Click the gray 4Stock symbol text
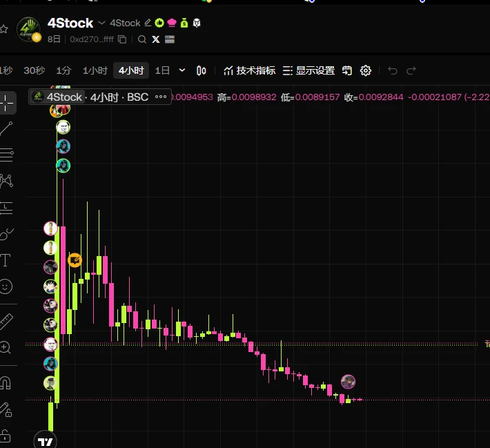This screenshot has height=448, width=490. point(126,23)
